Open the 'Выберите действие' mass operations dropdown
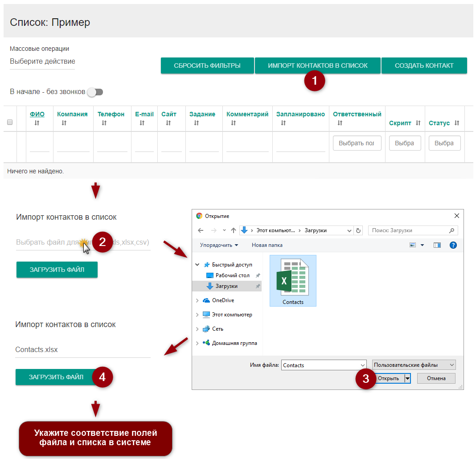The width and height of the screenshot is (476, 459). pos(42,61)
